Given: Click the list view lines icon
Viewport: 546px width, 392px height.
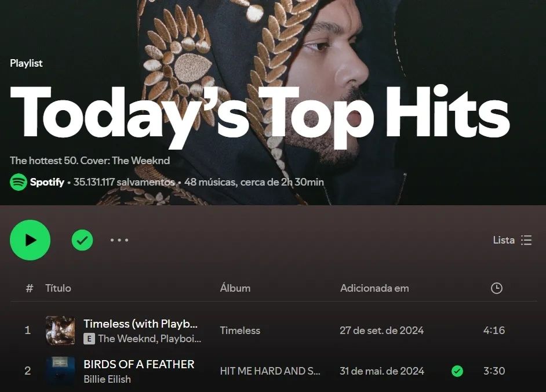Looking at the screenshot, I should (526, 240).
